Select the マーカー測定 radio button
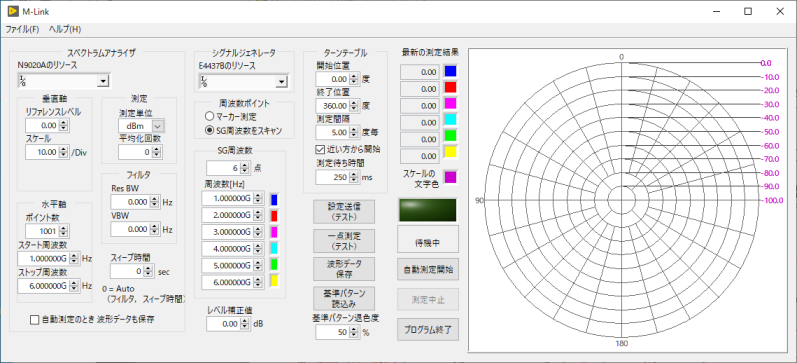Image resolution: width=797 pixels, height=363 pixels. [x=209, y=117]
